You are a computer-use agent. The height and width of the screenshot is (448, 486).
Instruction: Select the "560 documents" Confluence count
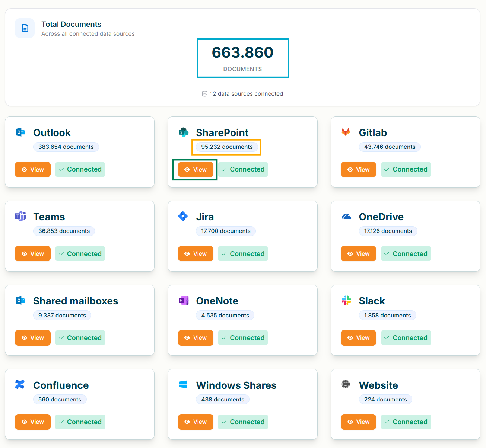(x=60, y=400)
